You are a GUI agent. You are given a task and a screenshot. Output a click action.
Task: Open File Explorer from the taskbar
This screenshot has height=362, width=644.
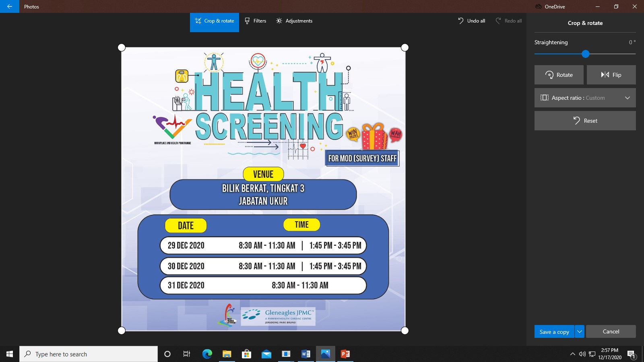point(227,354)
